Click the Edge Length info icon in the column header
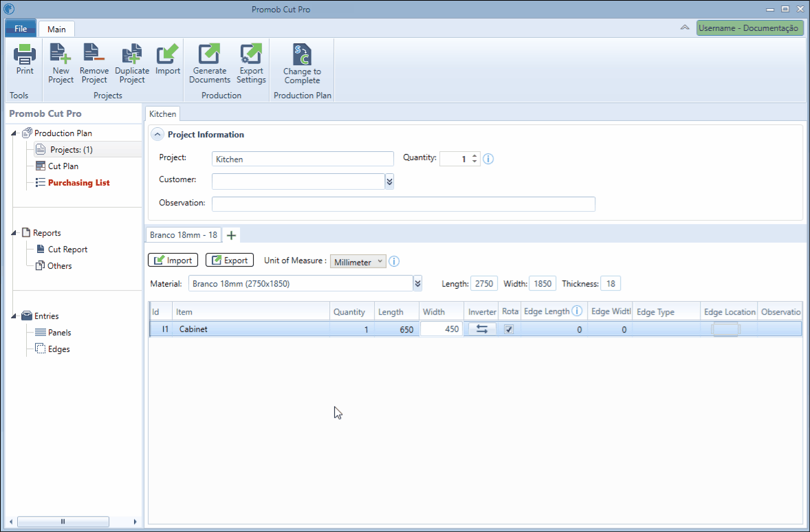Image resolution: width=810 pixels, height=532 pixels. pos(577,311)
